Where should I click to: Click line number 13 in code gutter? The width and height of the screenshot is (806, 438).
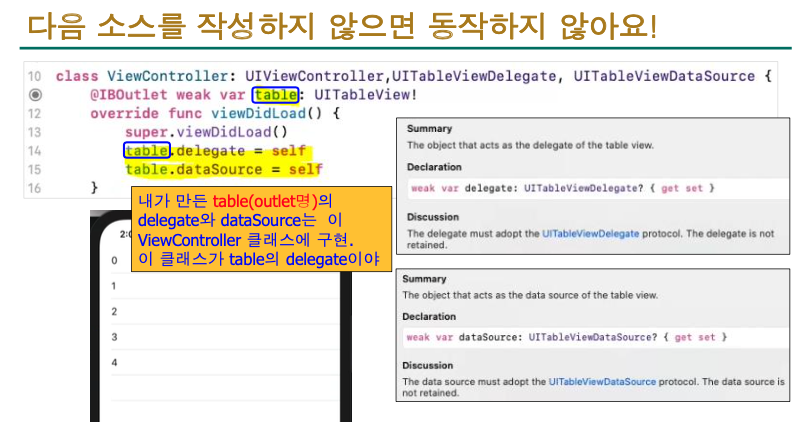34,132
